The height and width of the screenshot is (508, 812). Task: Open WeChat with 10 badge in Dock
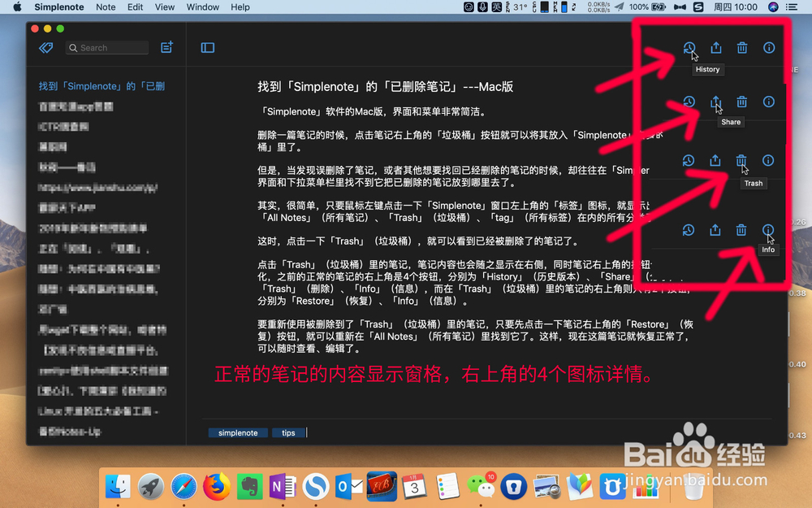pos(481,486)
